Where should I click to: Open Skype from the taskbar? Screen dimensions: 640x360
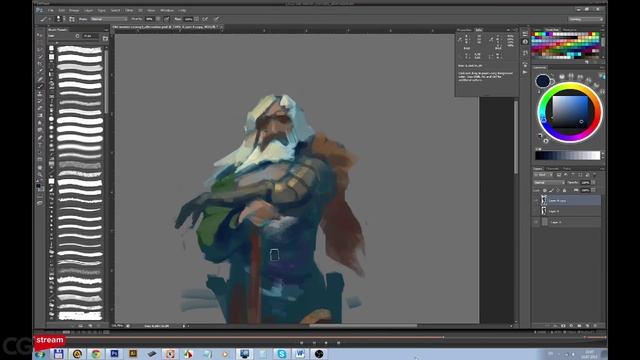[x=281, y=353]
